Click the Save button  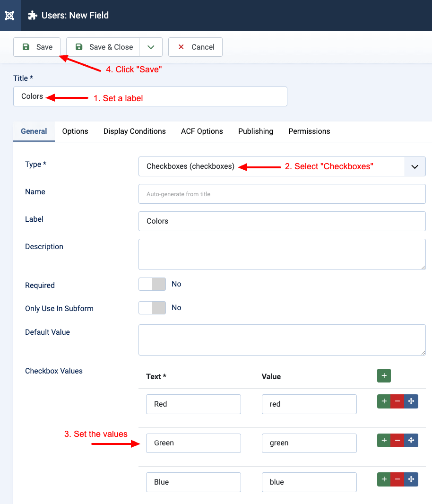click(x=37, y=47)
